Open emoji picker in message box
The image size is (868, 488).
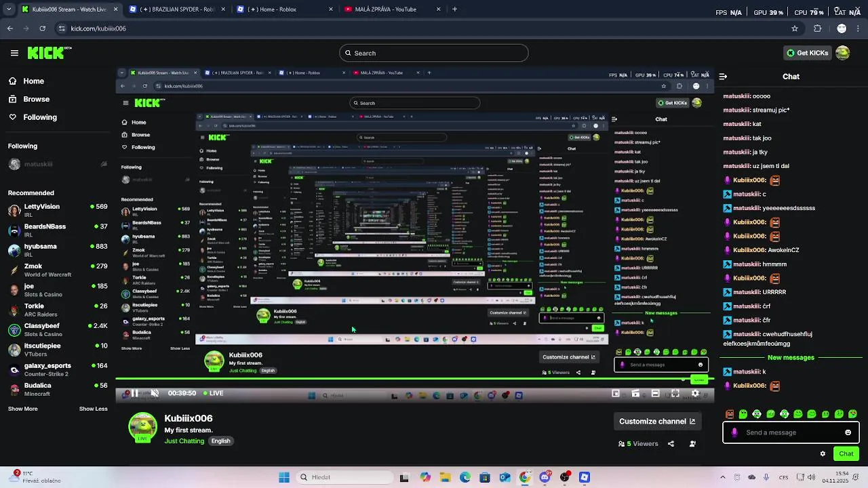coord(848,432)
